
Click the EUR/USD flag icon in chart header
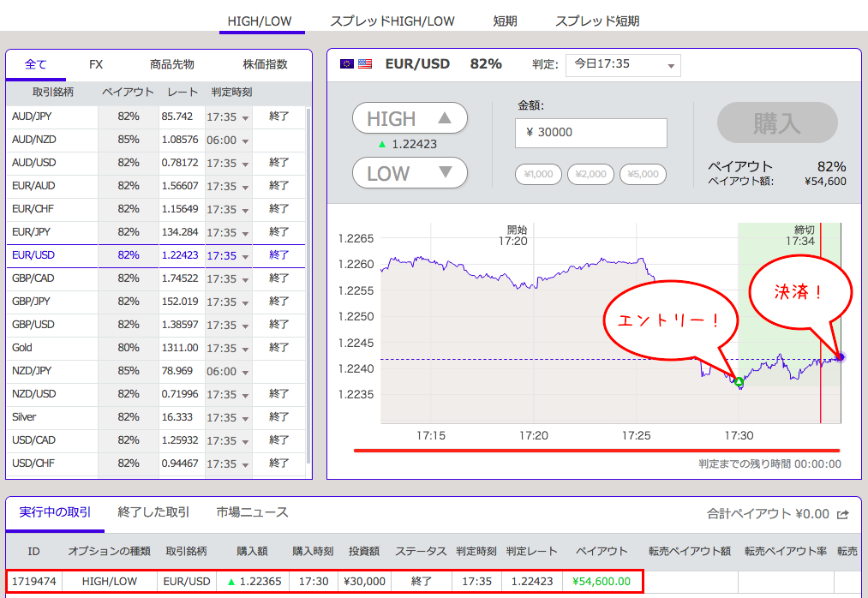pos(356,63)
